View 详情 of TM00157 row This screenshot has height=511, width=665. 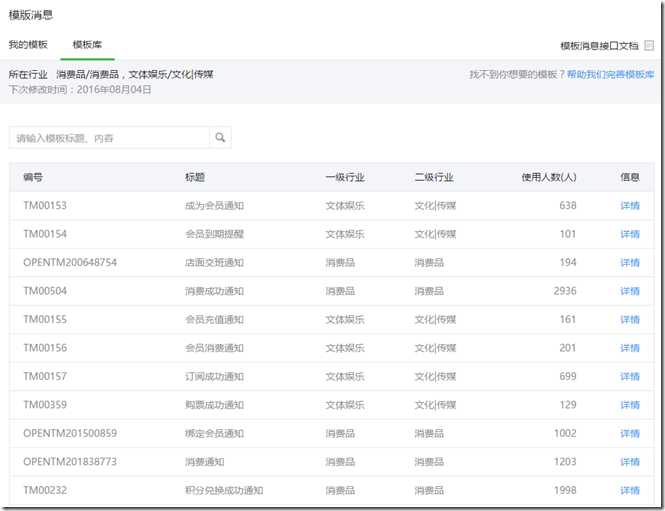click(630, 376)
